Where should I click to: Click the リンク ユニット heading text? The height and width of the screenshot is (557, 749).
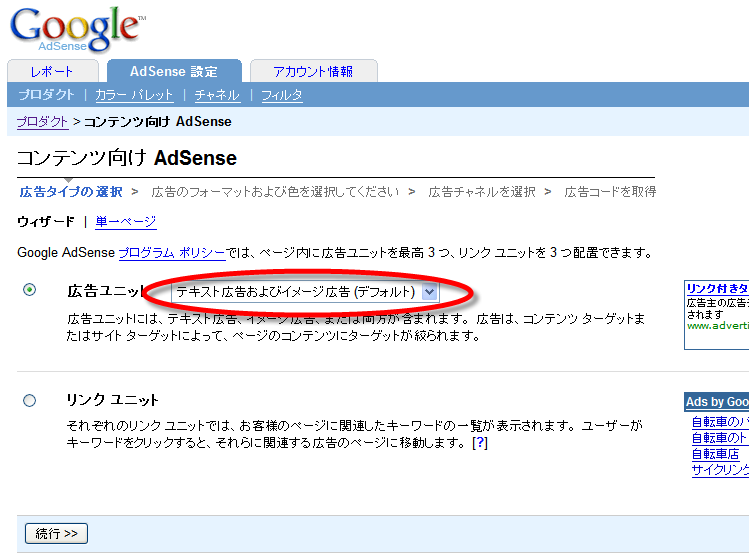point(112,400)
